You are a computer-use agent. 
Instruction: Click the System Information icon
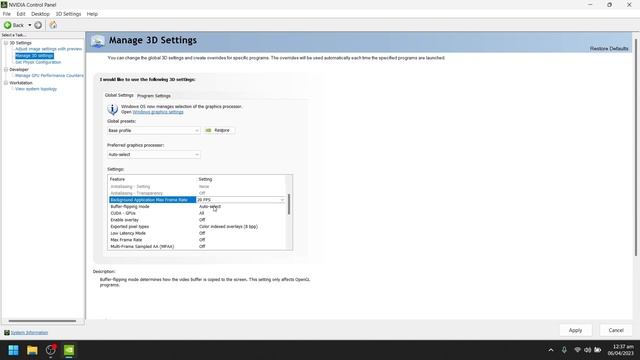coord(7,333)
